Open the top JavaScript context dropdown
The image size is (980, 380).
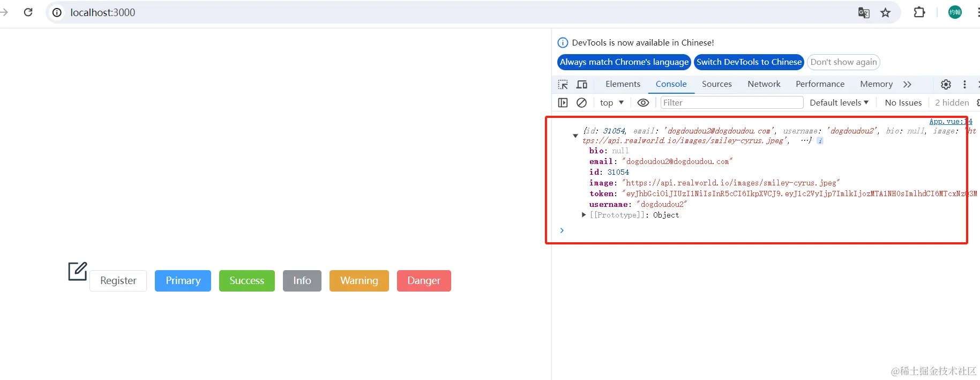(612, 103)
